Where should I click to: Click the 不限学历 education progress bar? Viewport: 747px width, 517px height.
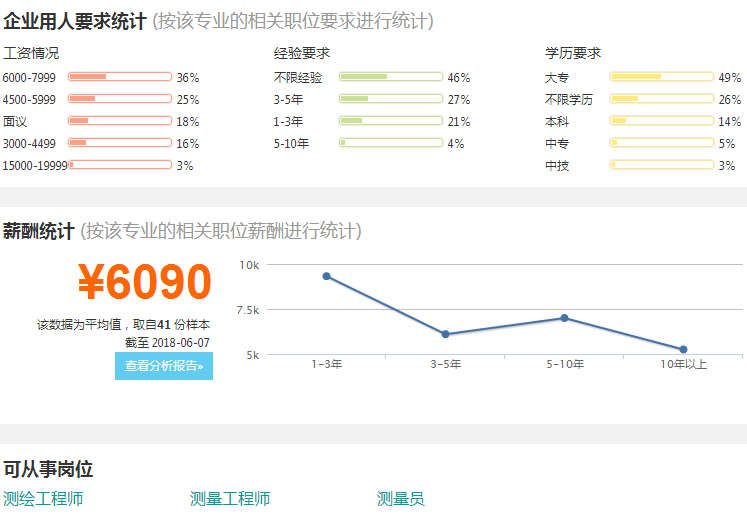(662, 99)
